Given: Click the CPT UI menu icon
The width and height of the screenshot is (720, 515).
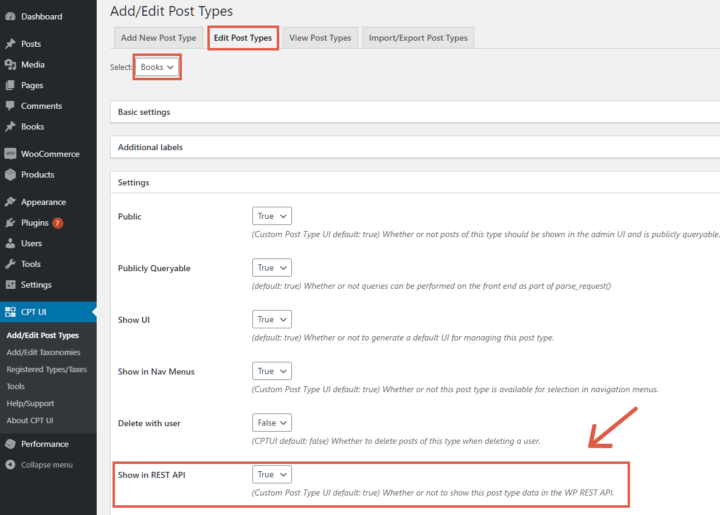Looking at the screenshot, I should click(10, 312).
